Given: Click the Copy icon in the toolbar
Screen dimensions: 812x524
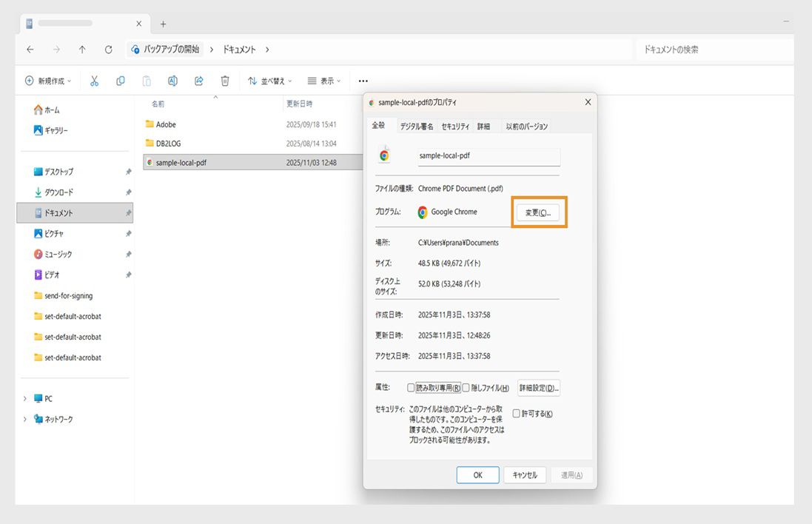Looking at the screenshot, I should pos(120,81).
